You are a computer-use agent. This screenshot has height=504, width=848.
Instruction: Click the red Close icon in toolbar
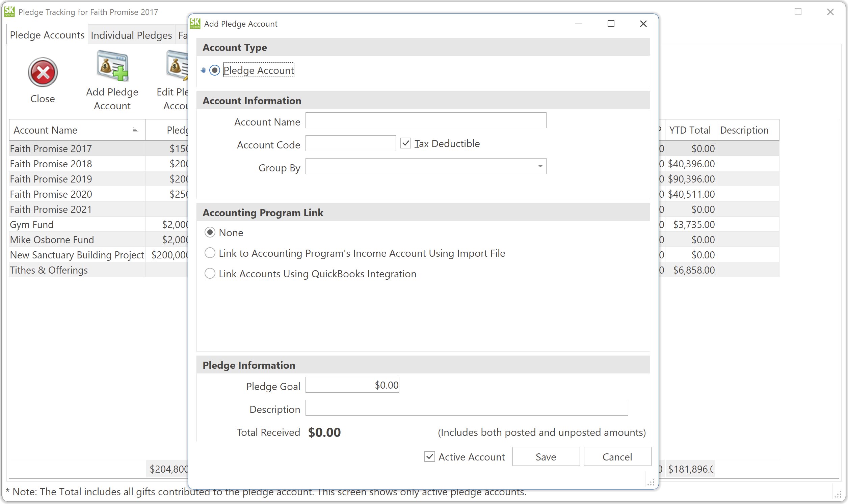(x=43, y=72)
